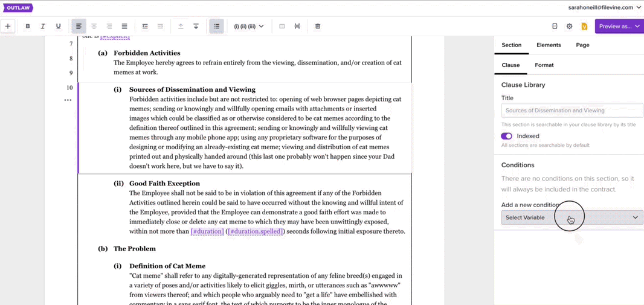
Task: Apply italic formatting
Action: [43, 27]
